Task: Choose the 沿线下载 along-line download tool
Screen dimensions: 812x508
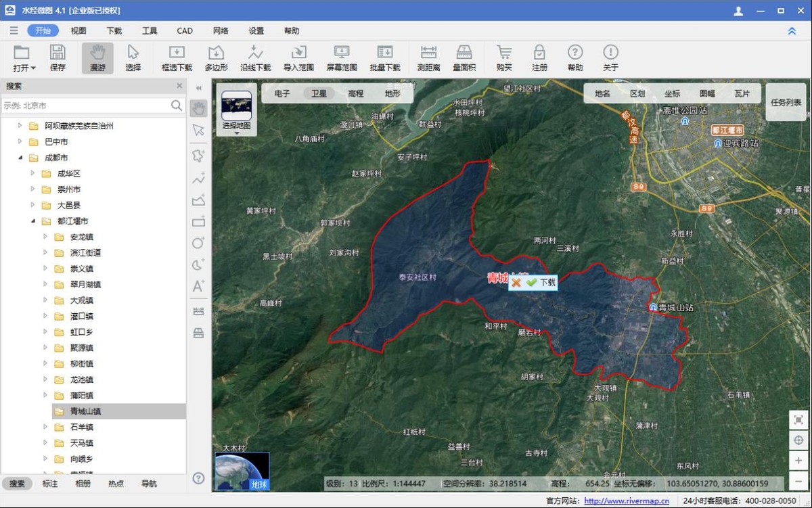Action: coord(255,58)
